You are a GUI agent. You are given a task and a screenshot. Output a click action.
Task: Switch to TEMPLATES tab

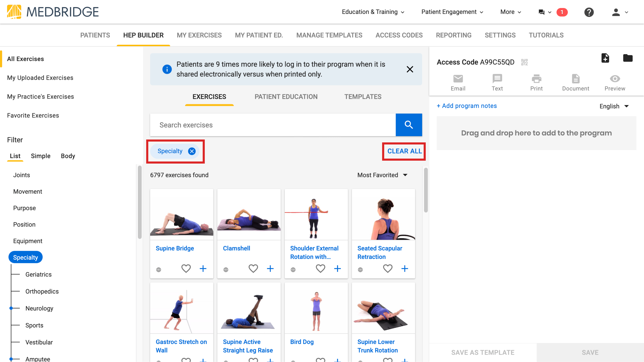pos(363,97)
